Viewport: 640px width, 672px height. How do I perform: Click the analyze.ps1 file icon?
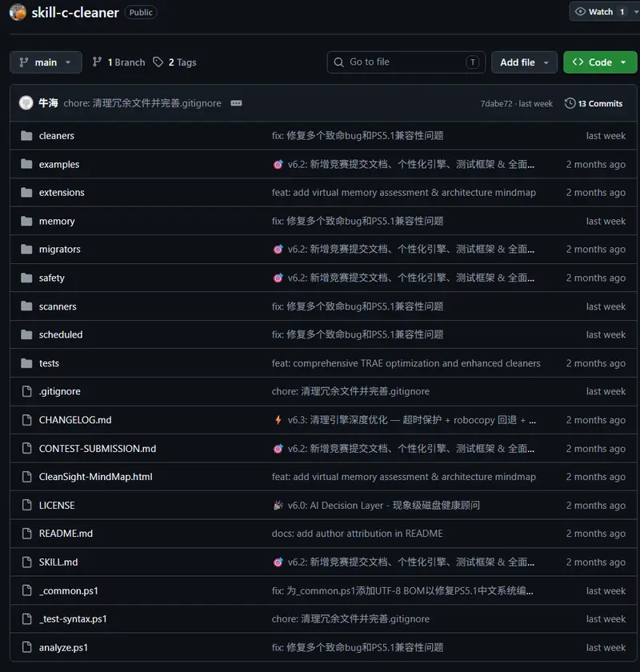click(x=26, y=647)
